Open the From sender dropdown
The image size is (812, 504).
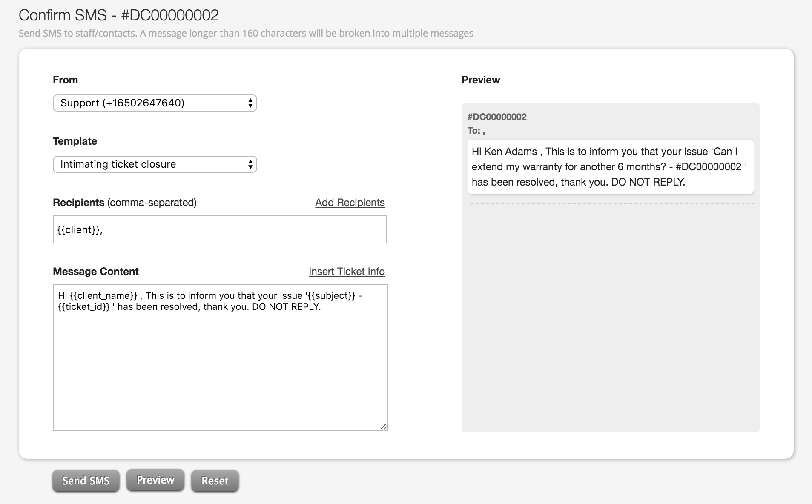tap(155, 103)
